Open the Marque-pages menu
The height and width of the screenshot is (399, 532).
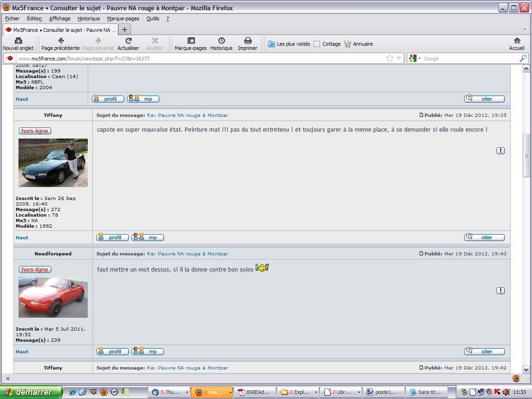(123, 18)
